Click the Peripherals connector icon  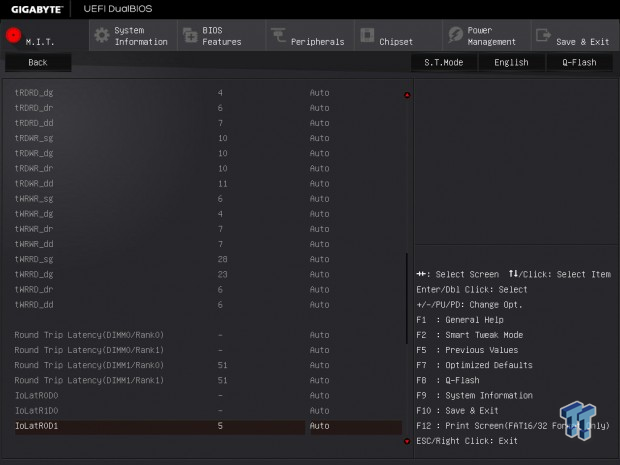pyautogui.click(x=278, y=35)
